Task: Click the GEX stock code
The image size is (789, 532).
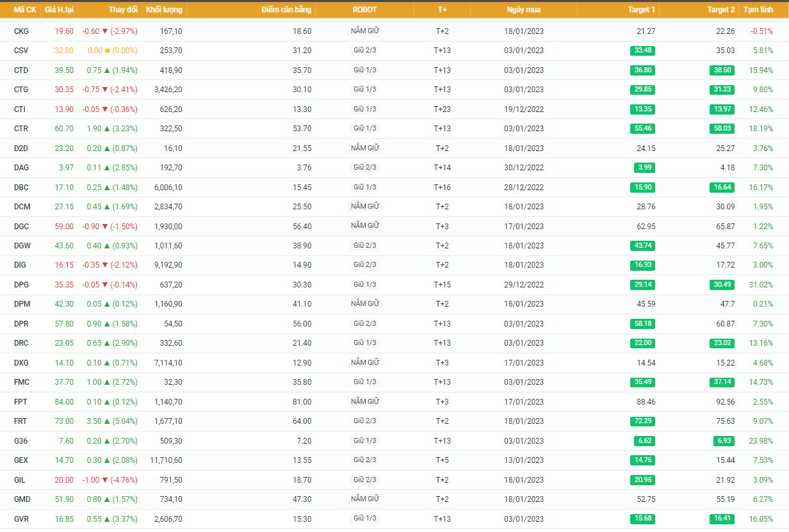Action: (21, 460)
